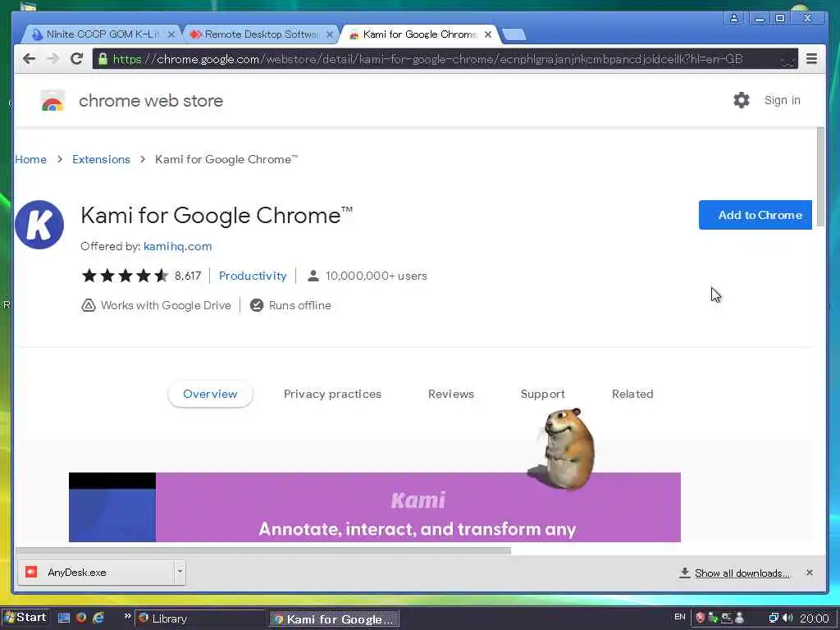
Task: Click the Sign in link
Action: coord(782,100)
